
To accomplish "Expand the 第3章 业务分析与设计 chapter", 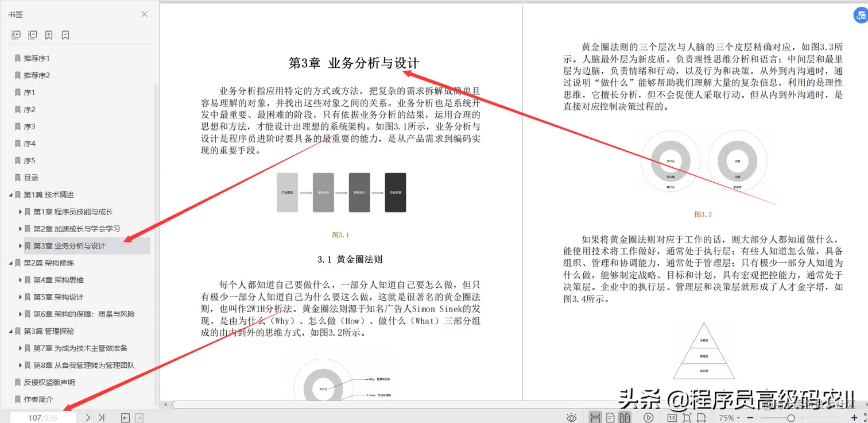I will [21, 245].
